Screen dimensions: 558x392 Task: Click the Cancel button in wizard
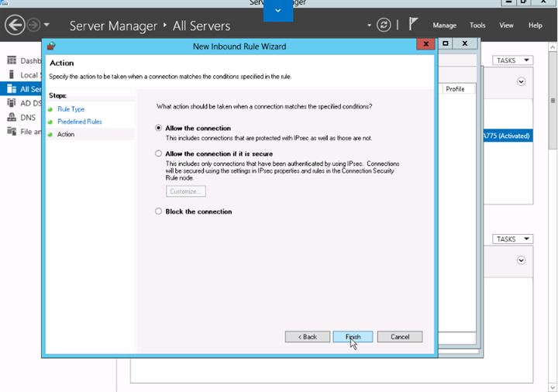coord(400,337)
